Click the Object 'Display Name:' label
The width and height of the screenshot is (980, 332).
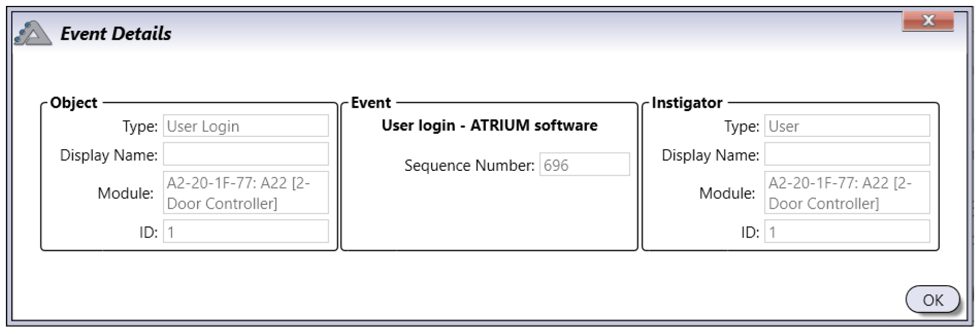(109, 155)
